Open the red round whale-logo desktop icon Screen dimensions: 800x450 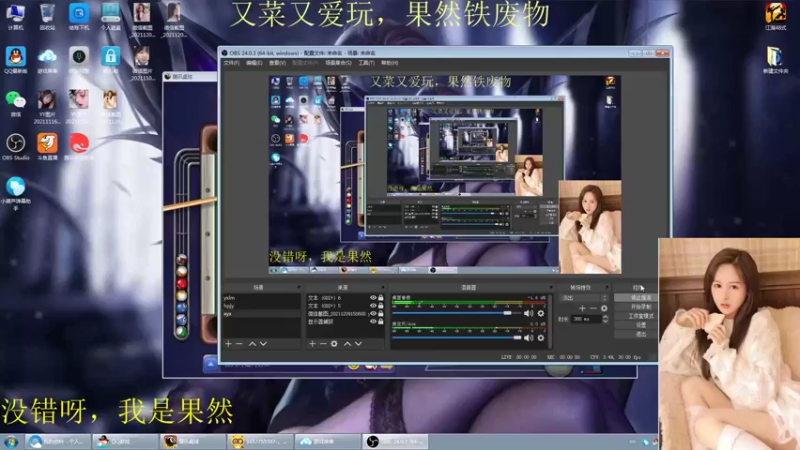79,145
